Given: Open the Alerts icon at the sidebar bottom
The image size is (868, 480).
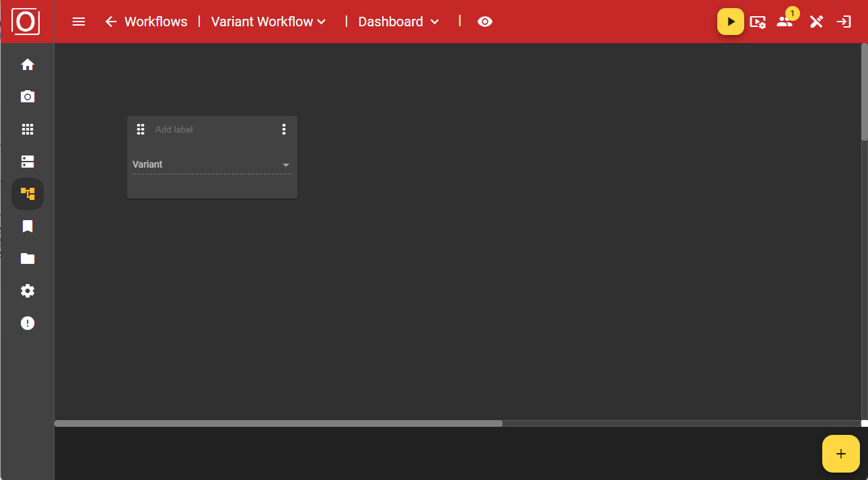Looking at the screenshot, I should [27, 322].
